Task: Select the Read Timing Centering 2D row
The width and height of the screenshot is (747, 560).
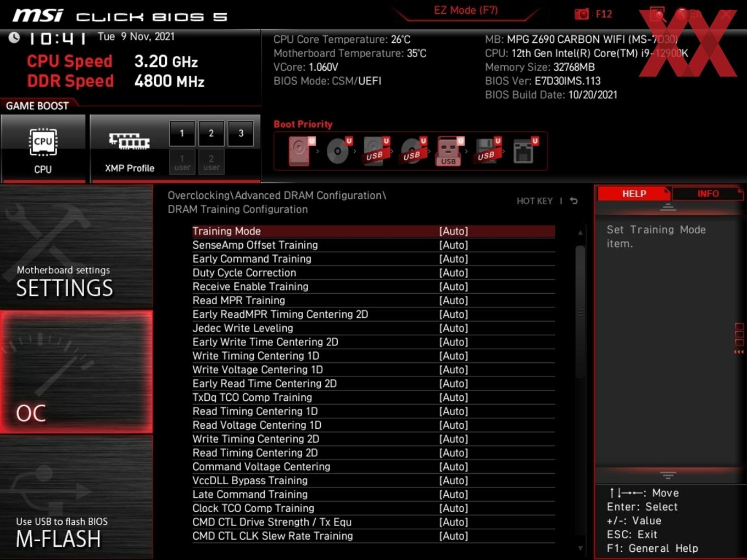Action: [374, 453]
